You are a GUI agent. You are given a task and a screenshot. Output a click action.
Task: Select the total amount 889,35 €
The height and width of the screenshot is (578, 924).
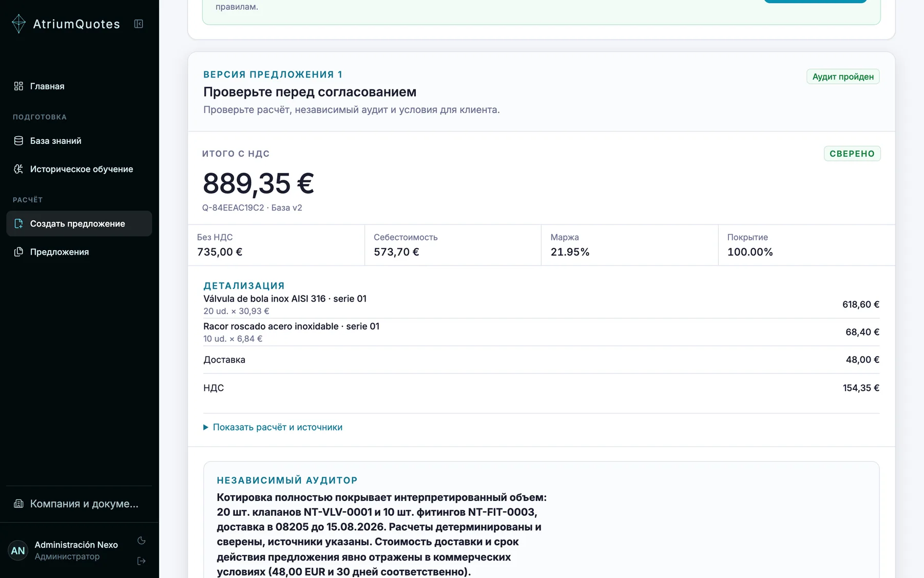coord(259,183)
